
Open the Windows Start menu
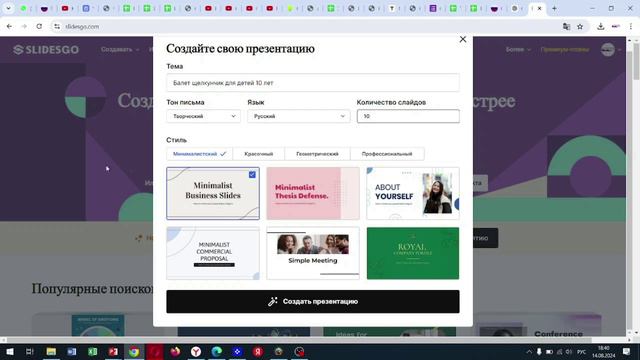point(9,351)
